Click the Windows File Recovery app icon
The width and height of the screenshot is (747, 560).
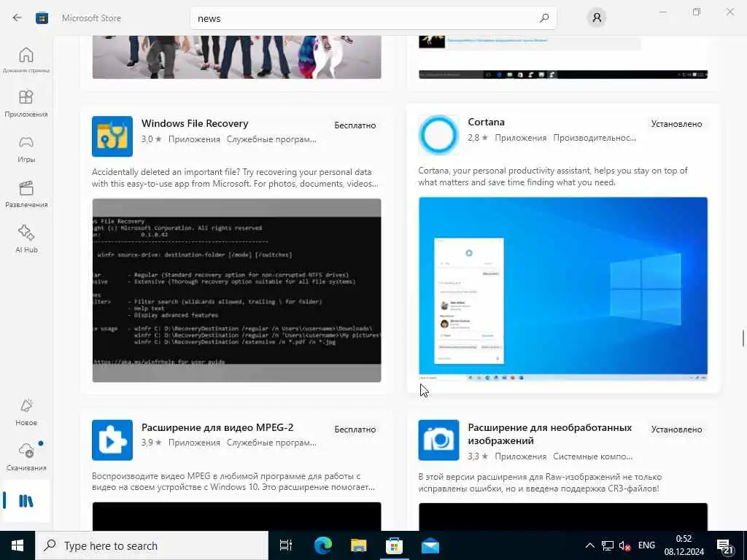(x=112, y=136)
